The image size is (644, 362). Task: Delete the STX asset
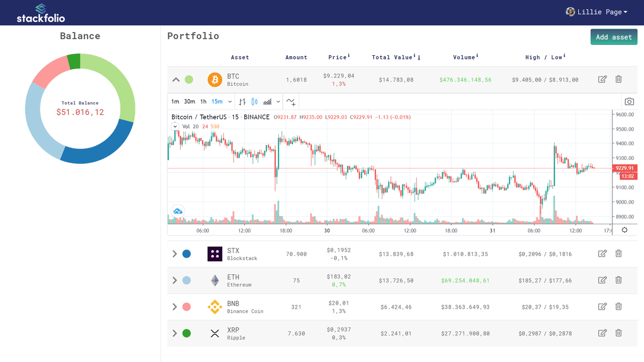(618, 254)
